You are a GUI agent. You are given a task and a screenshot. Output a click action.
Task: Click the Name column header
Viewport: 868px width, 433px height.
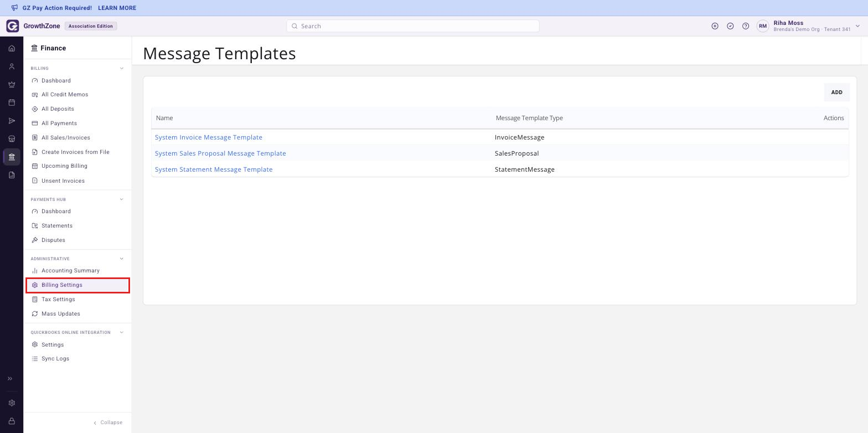164,118
